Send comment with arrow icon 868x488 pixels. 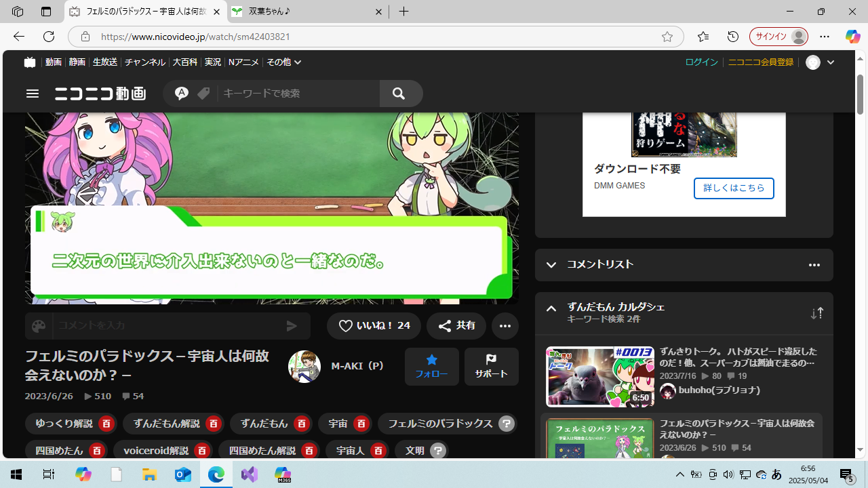pos(292,326)
